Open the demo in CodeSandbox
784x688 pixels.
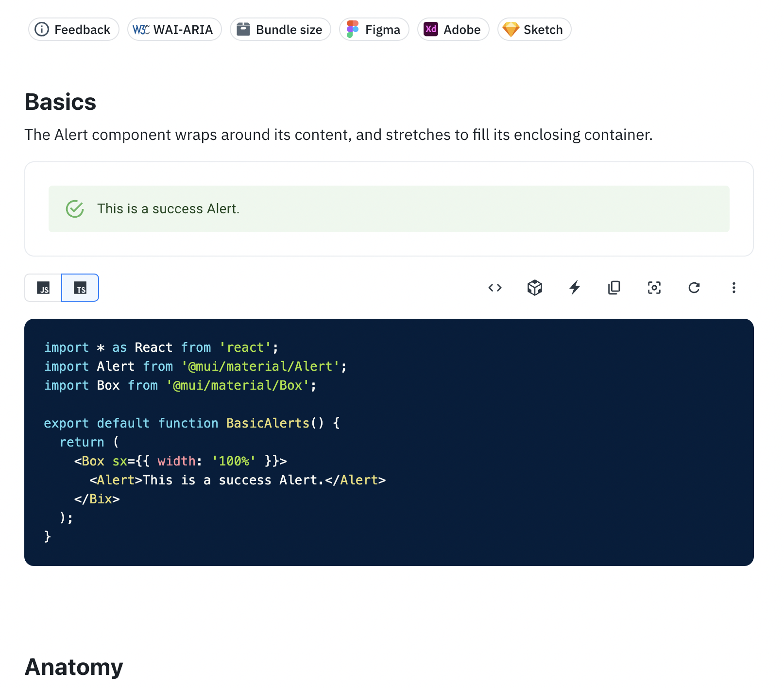coord(534,288)
